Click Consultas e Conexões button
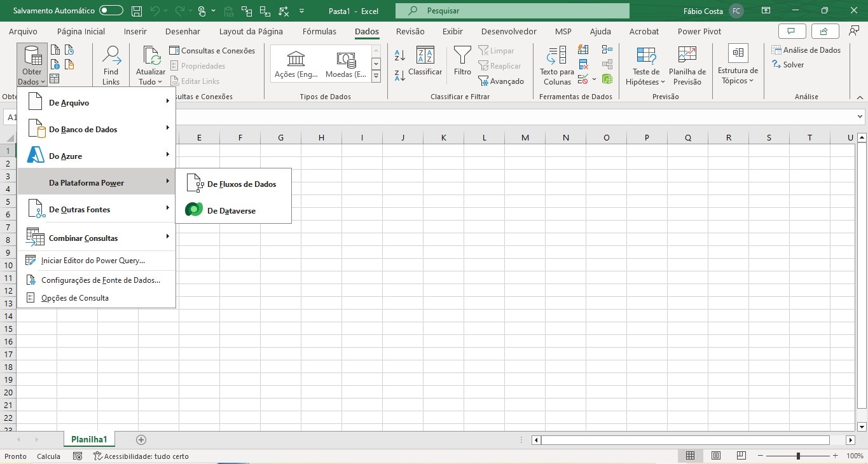Viewport: 868px width, 464px height. (x=212, y=51)
